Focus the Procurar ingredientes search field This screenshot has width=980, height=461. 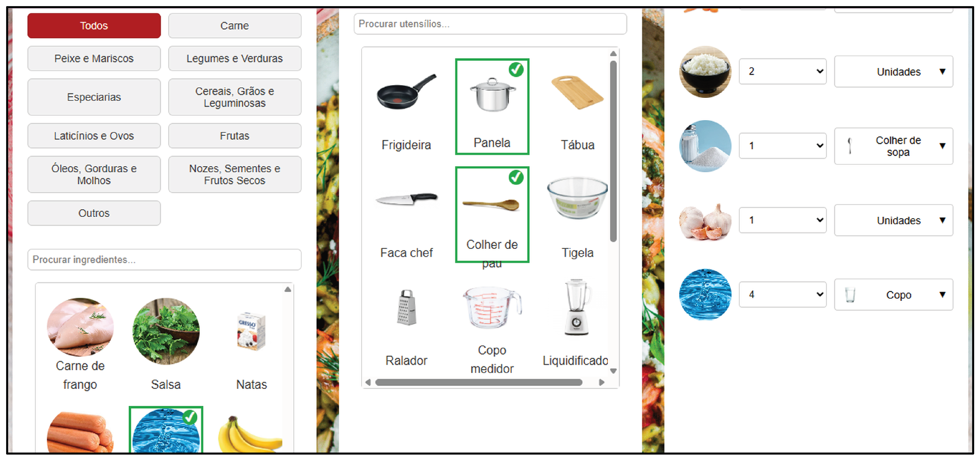coord(164,260)
